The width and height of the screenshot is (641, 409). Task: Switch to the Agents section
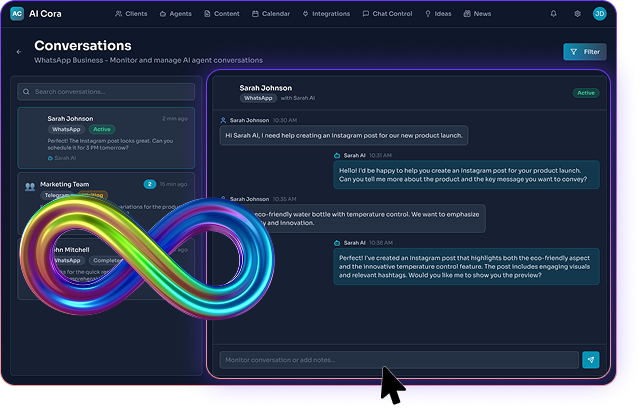pyautogui.click(x=177, y=14)
